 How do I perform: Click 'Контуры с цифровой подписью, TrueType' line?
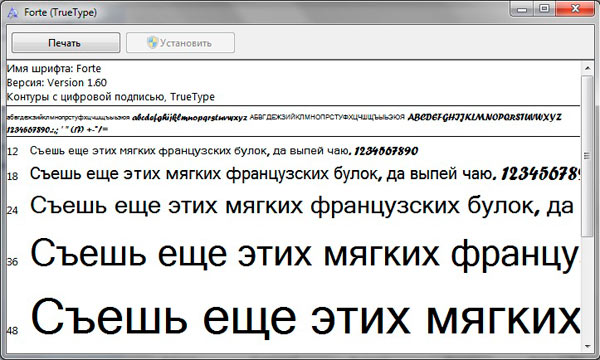(111, 97)
